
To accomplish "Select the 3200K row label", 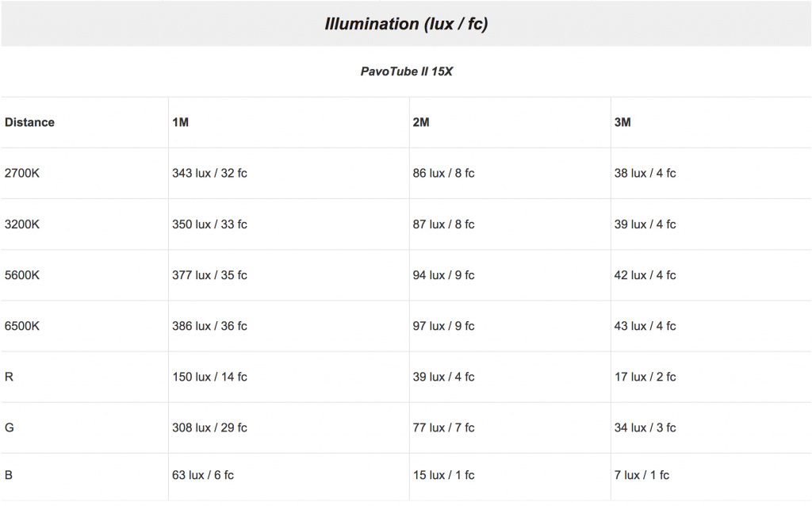I will coord(21,224).
